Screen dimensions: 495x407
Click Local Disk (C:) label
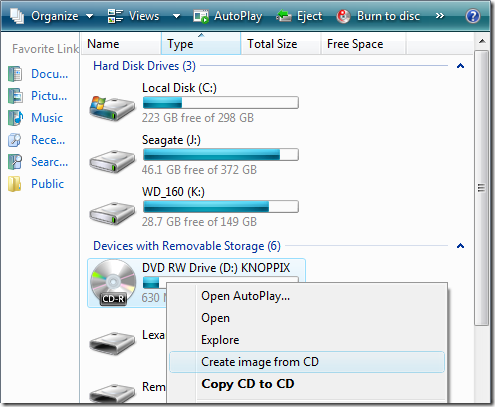(x=179, y=88)
